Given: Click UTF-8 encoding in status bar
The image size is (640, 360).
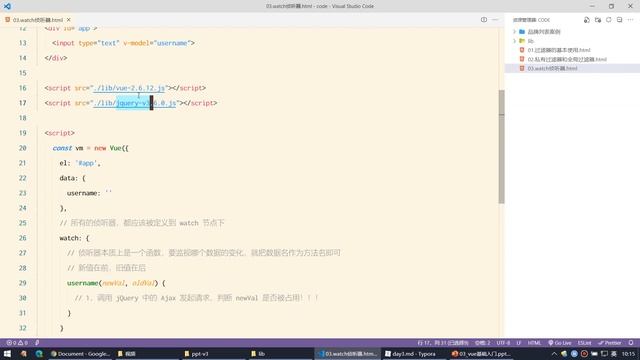Looking at the screenshot, I should [503, 343].
